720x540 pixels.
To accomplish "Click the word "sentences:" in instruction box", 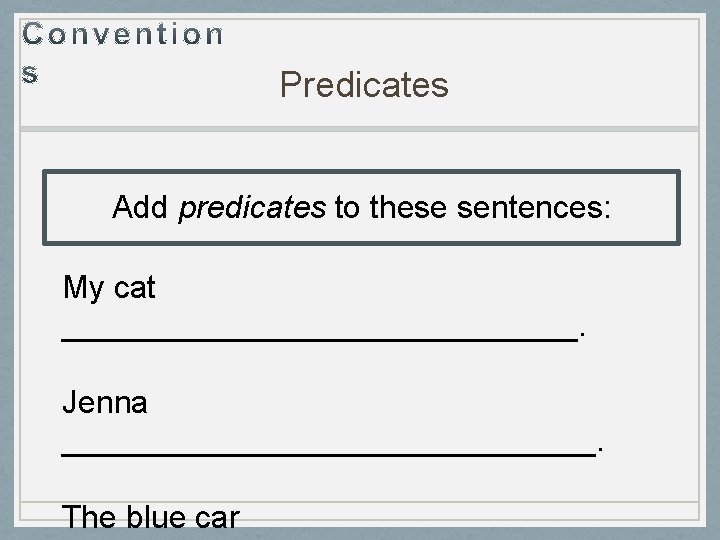I will pyautogui.click(x=537, y=208).
